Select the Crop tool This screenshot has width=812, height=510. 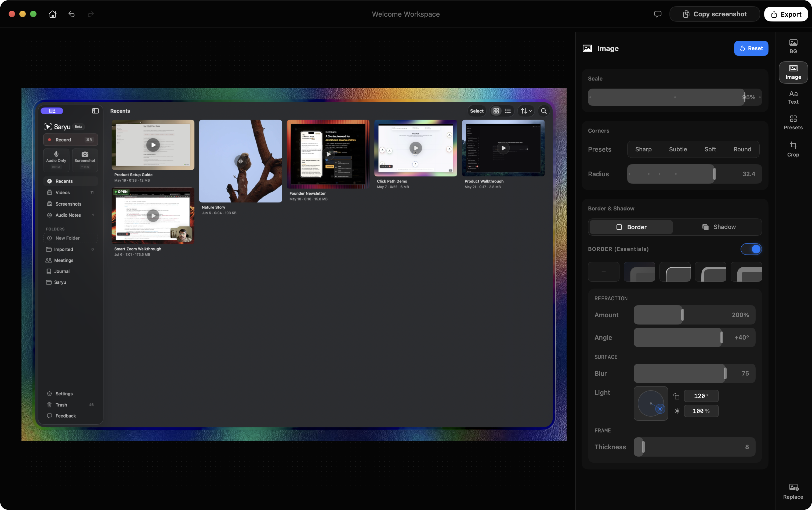point(793,149)
